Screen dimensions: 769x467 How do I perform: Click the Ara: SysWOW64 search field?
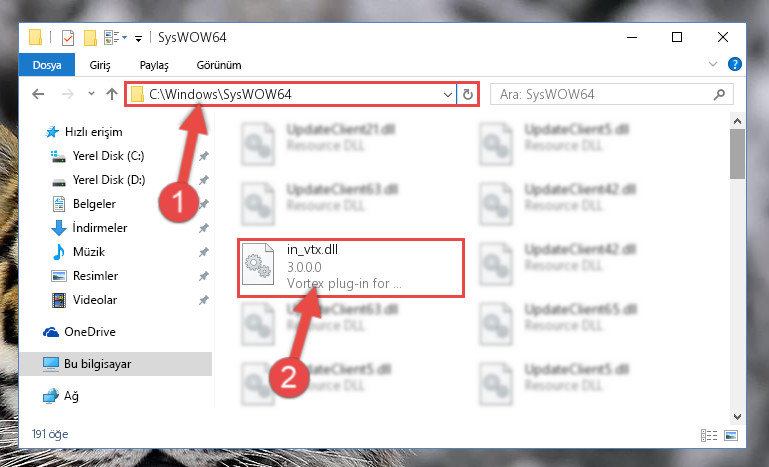pyautogui.click(x=603, y=94)
